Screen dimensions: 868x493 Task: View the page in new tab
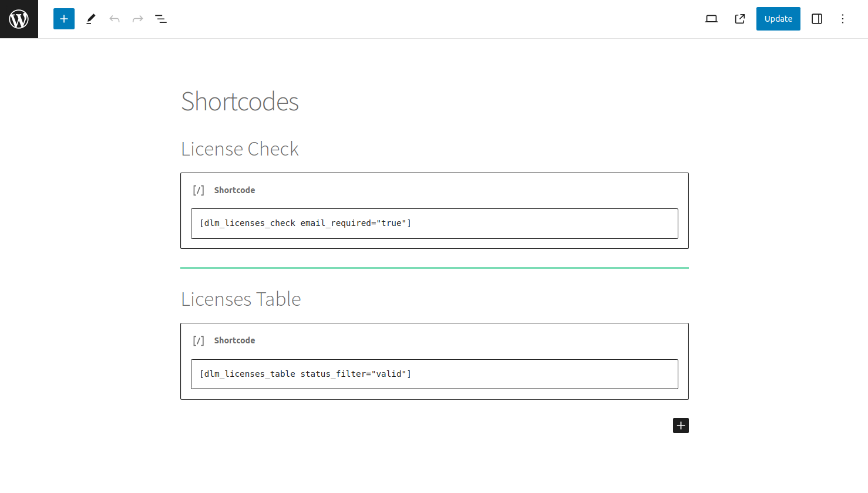pos(740,19)
